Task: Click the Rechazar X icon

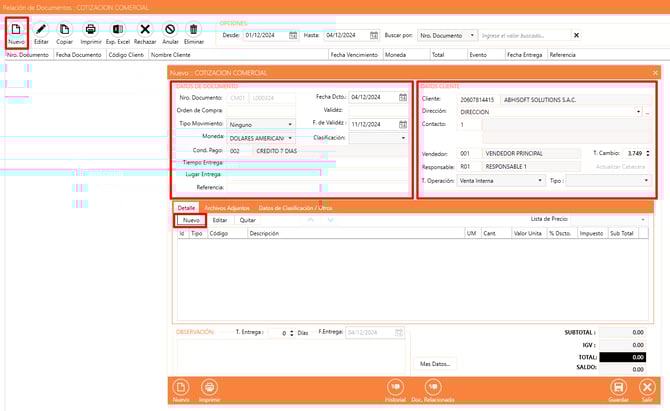Action: pyautogui.click(x=145, y=29)
